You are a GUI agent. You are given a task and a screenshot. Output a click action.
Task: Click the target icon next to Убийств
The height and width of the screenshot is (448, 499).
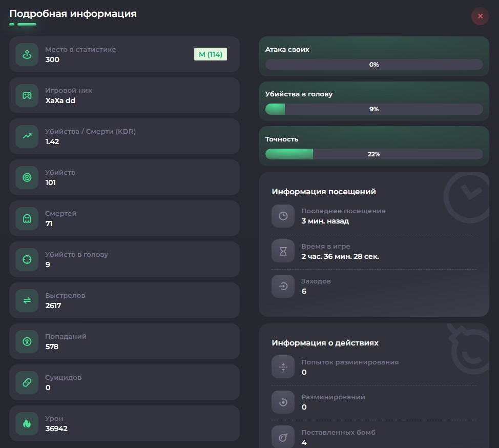27,177
